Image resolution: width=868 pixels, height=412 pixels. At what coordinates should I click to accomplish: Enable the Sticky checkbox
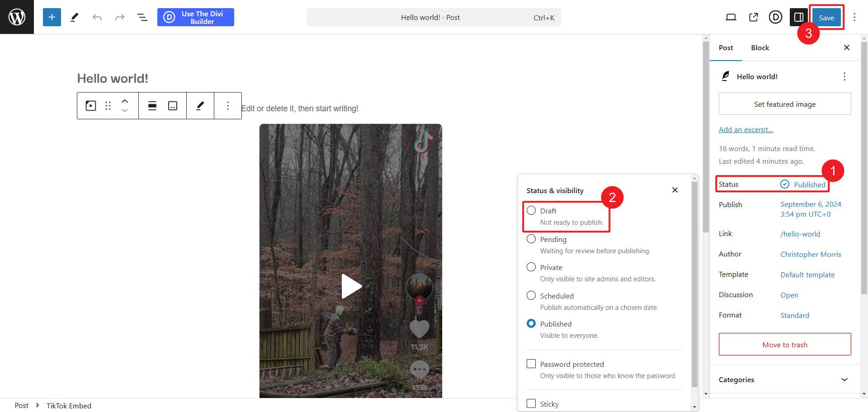click(531, 403)
